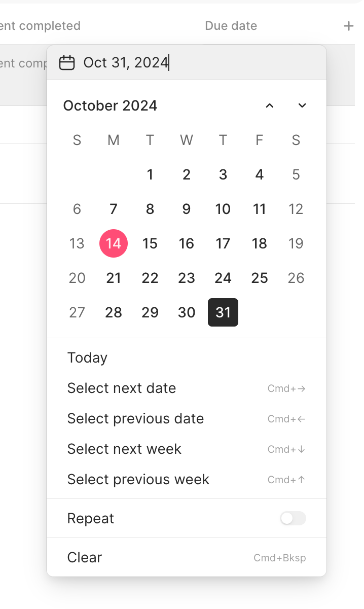
Task: Click the 'October 2024' month heading
Action: (110, 105)
